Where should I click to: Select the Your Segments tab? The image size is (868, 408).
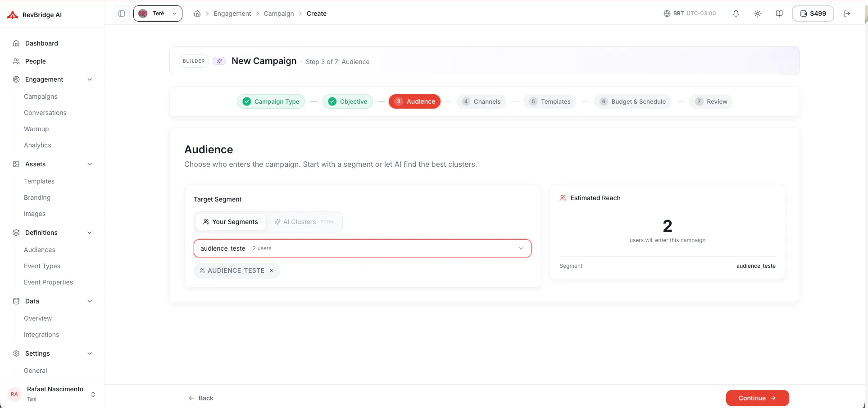point(231,222)
